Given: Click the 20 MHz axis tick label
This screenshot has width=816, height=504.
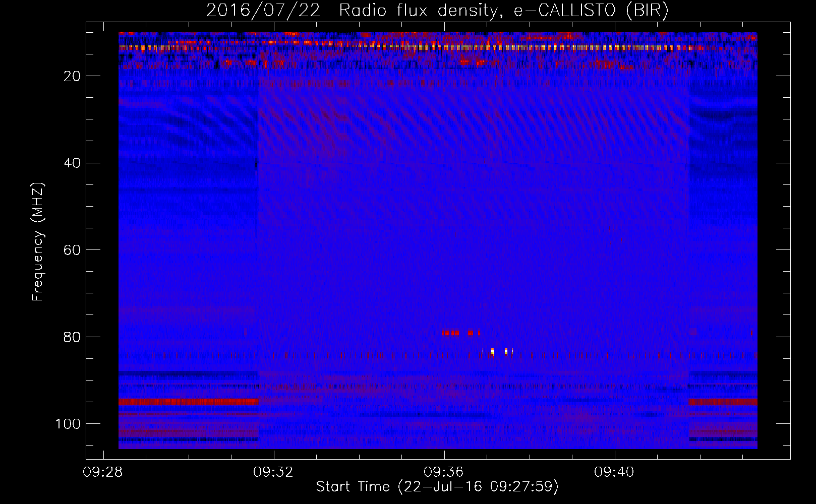Looking at the screenshot, I should click(72, 76).
